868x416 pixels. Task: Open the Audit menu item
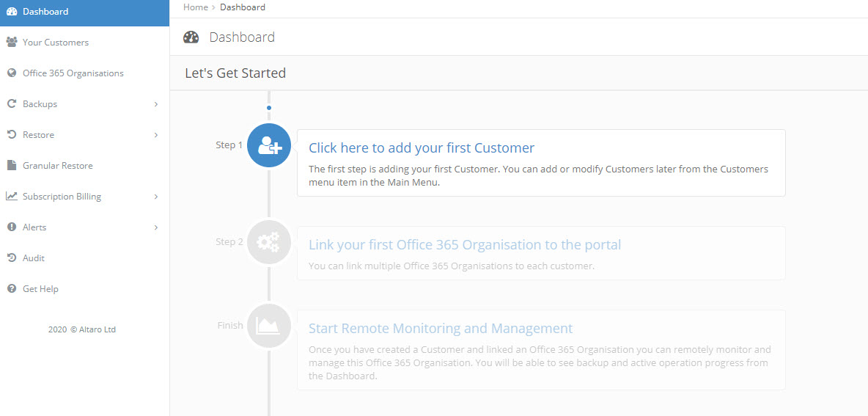point(34,258)
